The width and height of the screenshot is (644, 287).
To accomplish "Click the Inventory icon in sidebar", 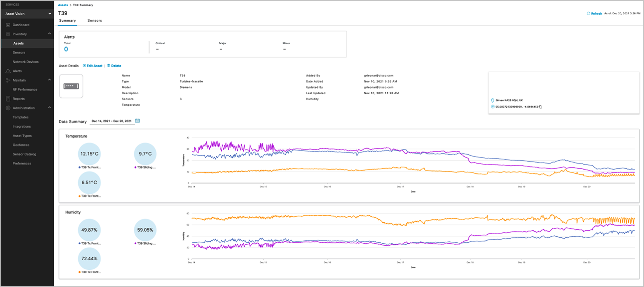I will pos(8,34).
